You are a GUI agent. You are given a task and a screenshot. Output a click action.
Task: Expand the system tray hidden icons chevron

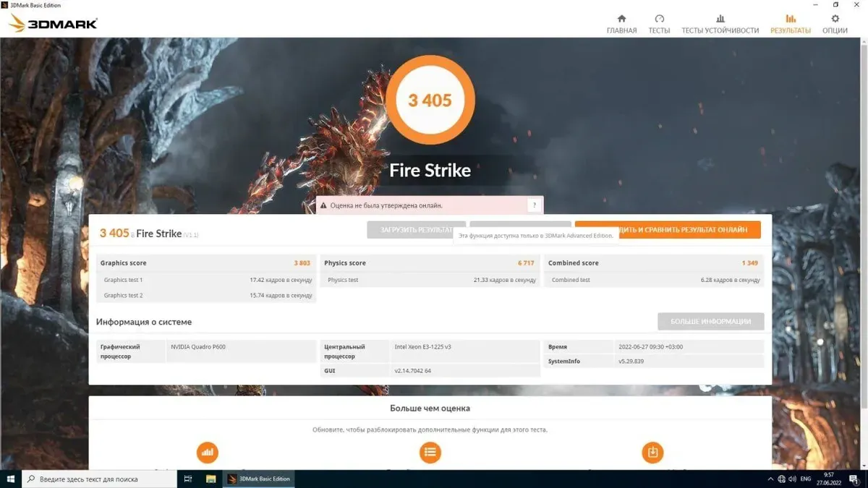pos(770,479)
